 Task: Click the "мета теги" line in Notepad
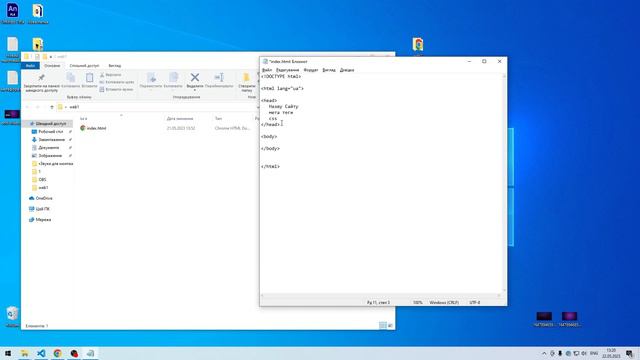coord(281,112)
